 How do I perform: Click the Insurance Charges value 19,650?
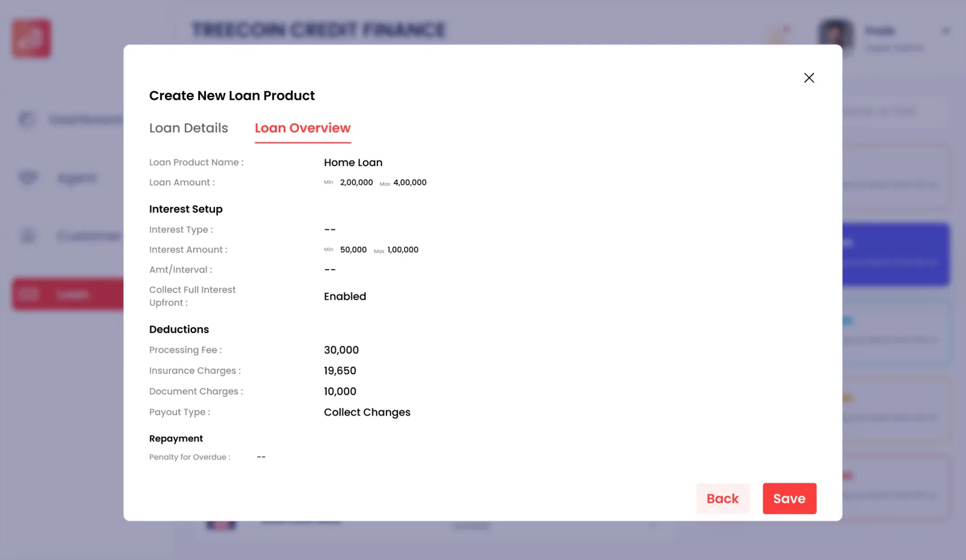(340, 371)
